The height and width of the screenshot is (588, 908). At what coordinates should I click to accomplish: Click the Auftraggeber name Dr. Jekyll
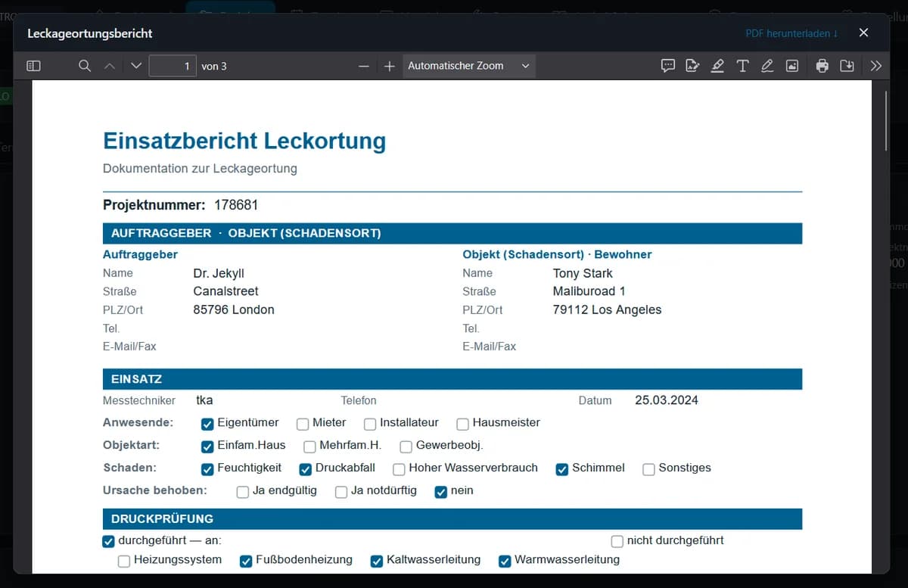tap(219, 273)
